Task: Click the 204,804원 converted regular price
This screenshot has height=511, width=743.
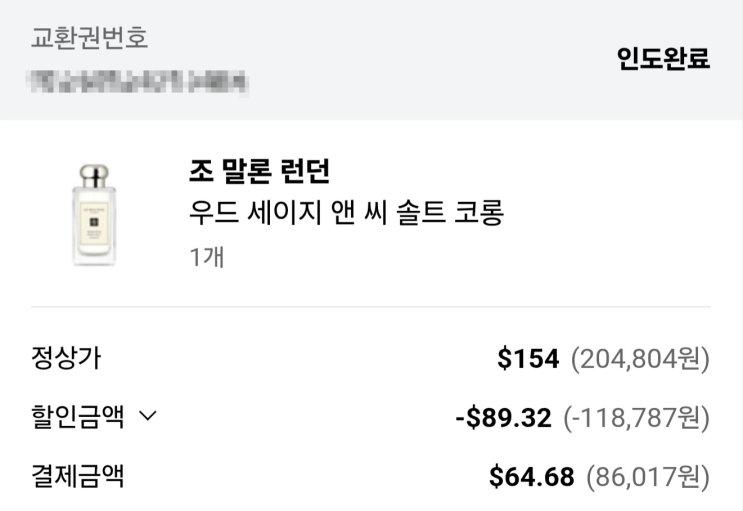Action: click(x=640, y=359)
